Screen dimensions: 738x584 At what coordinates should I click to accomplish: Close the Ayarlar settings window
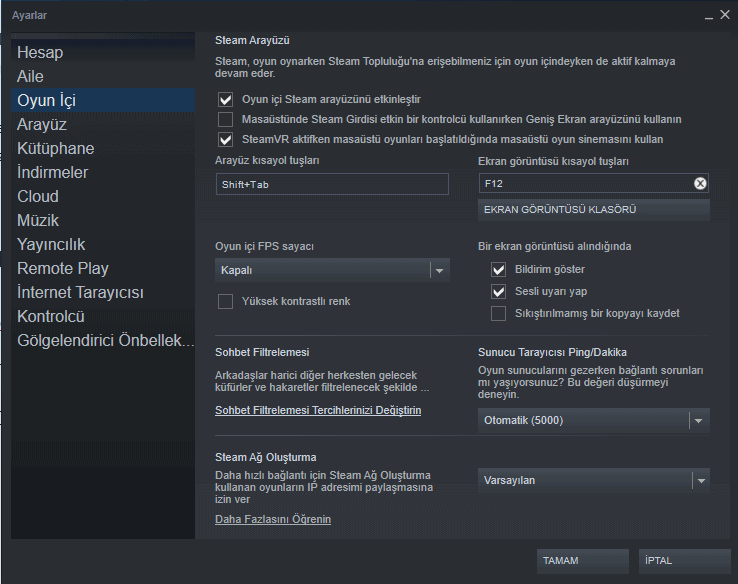click(x=724, y=15)
